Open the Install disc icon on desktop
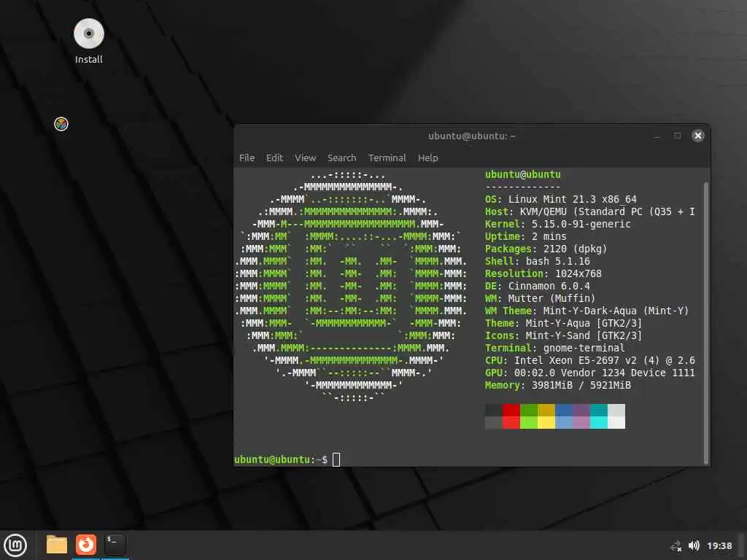 tap(88, 41)
